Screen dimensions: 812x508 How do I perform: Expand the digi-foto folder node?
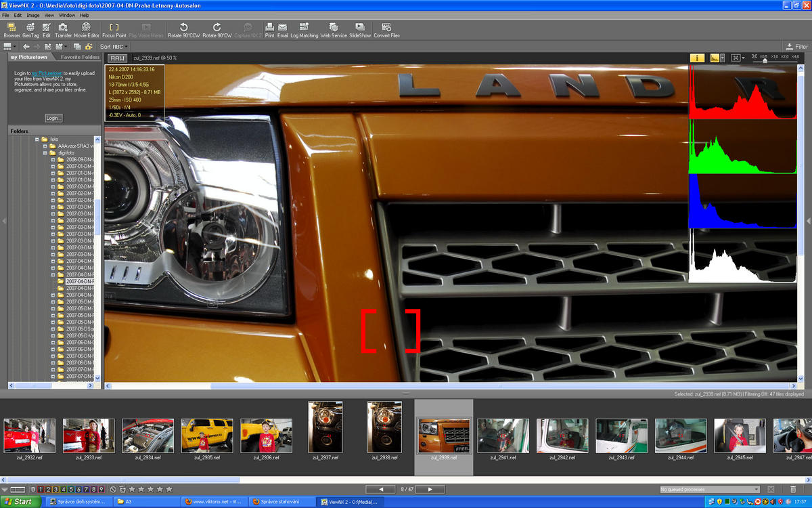[x=45, y=153]
